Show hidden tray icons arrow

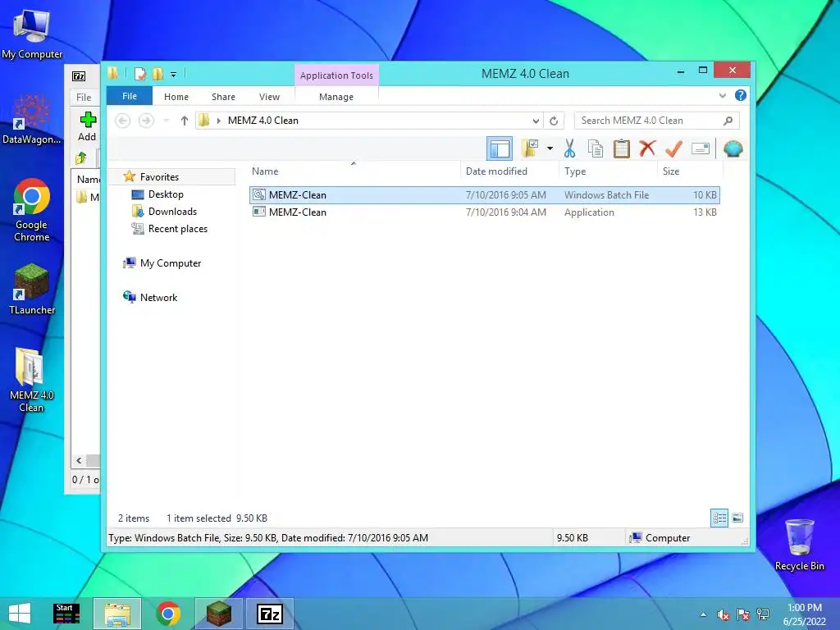tap(703, 614)
